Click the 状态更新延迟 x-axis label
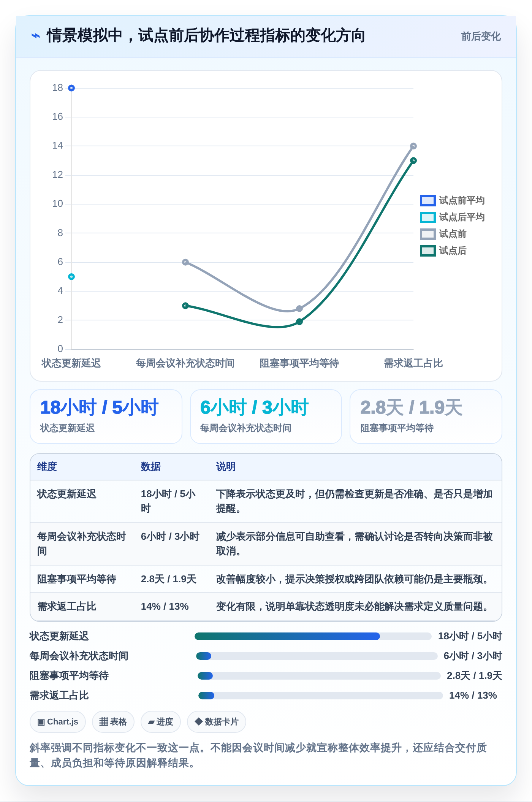 tap(71, 363)
